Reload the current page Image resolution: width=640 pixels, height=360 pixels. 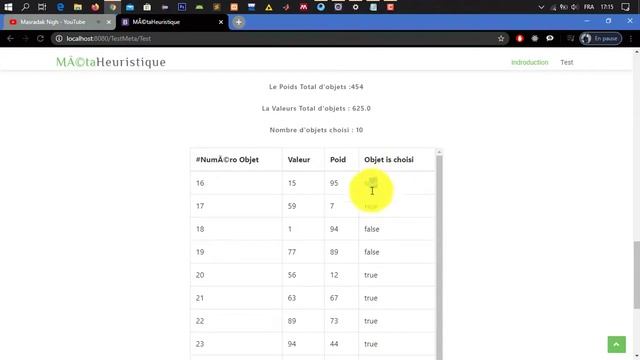coord(40,38)
